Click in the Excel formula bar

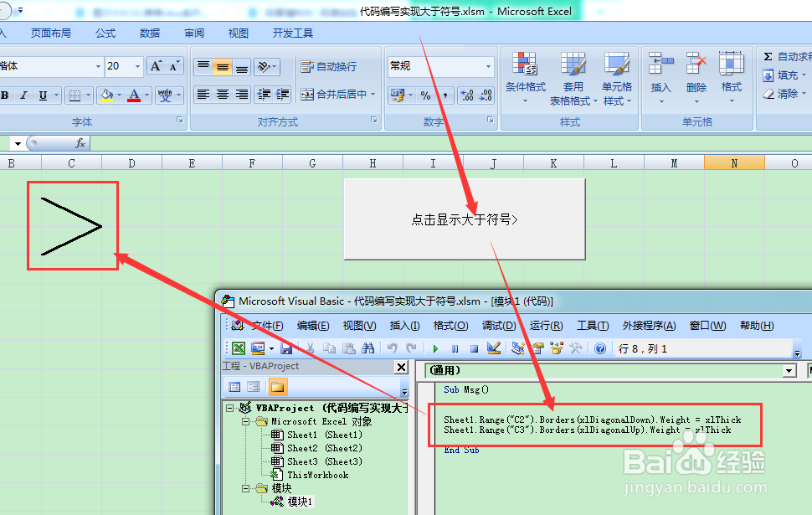coord(450,143)
